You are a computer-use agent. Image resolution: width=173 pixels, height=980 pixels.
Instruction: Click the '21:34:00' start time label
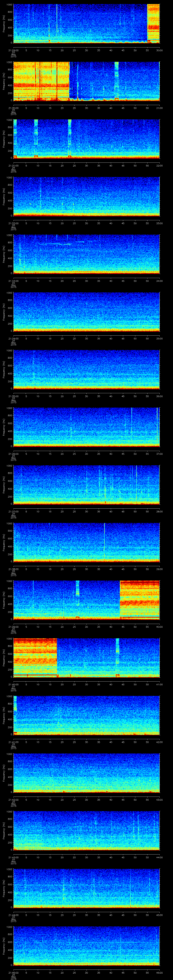tap(13, 339)
